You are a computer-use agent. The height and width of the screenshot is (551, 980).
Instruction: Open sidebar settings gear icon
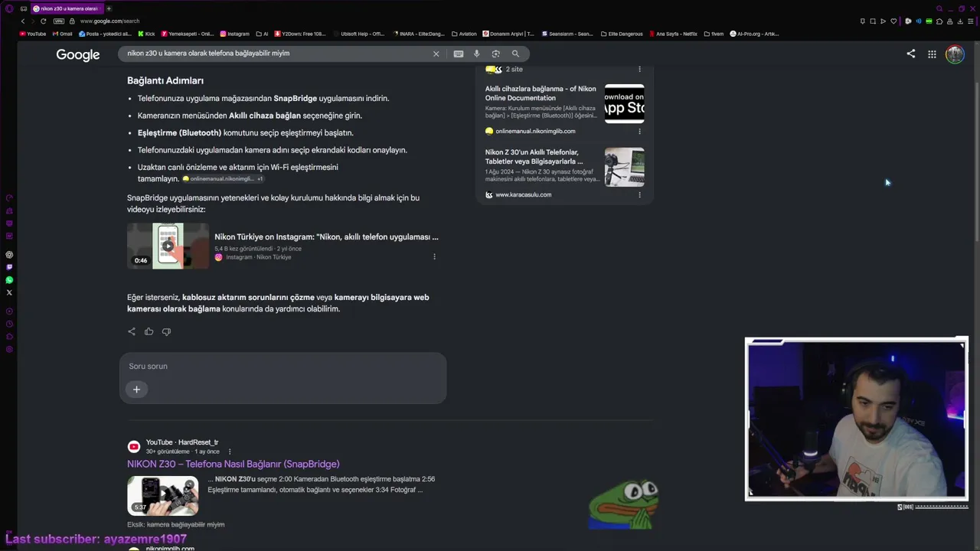pyautogui.click(x=9, y=350)
